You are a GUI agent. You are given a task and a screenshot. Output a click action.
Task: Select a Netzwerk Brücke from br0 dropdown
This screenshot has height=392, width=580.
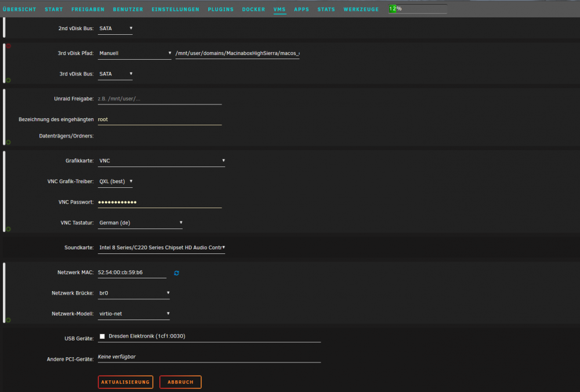[134, 293]
